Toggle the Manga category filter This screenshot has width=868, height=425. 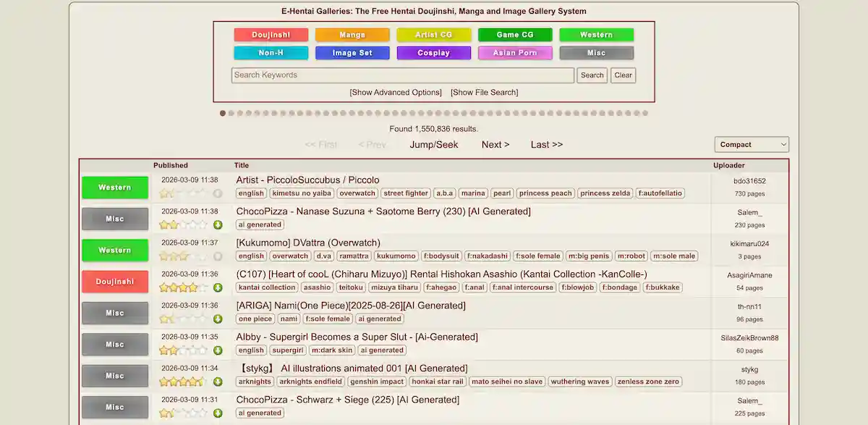(352, 35)
